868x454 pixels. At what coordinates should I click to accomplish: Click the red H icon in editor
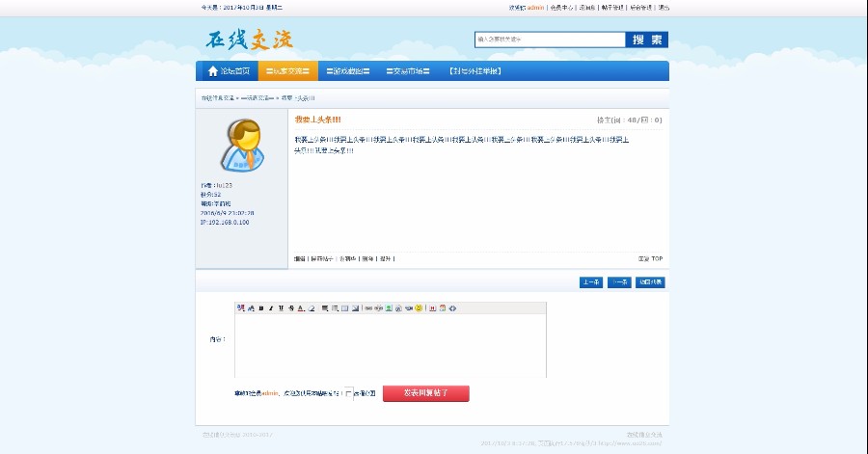tap(433, 308)
